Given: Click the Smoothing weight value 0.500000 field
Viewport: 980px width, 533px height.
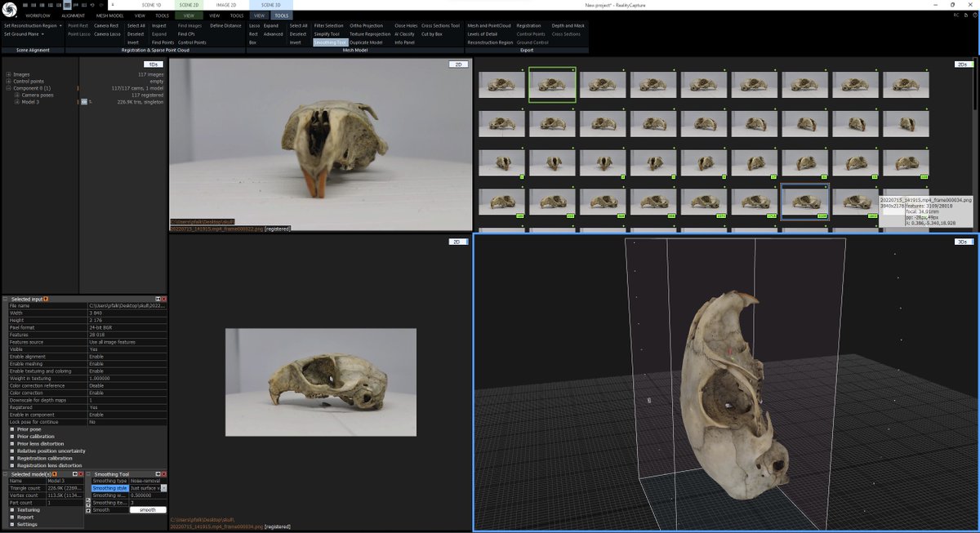Looking at the screenshot, I should tap(148, 495).
